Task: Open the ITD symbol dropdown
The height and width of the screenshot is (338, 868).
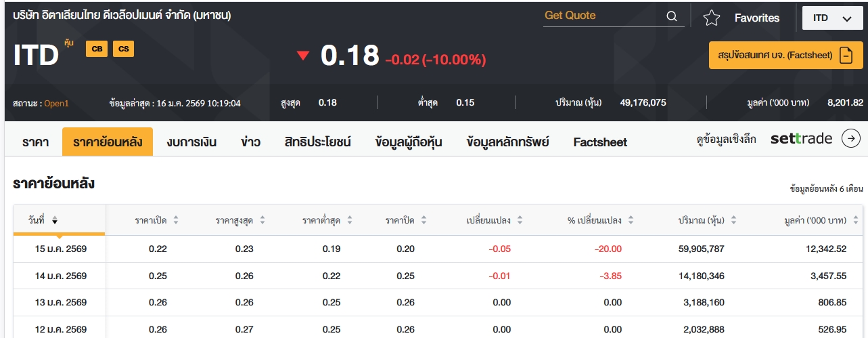Action: coord(831,18)
